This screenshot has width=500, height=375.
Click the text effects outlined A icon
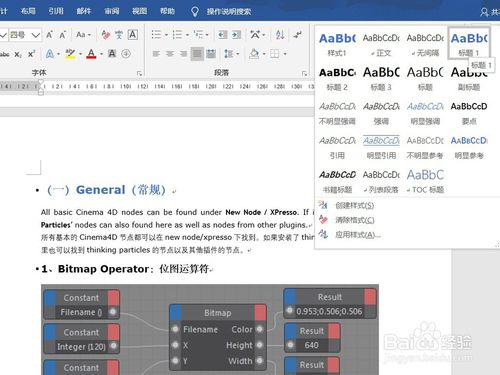[x=49, y=54]
